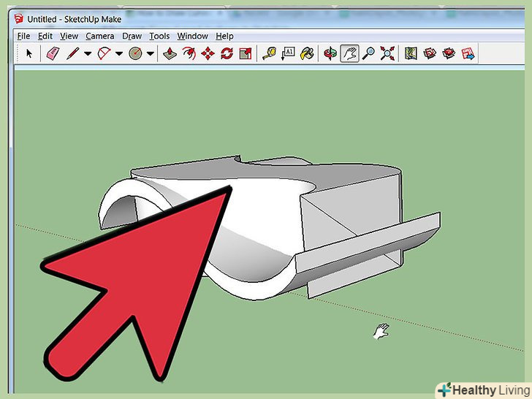Expand the shape tool dropdown arrow
This screenshot has height=399, width=532.
click(151, 53)
